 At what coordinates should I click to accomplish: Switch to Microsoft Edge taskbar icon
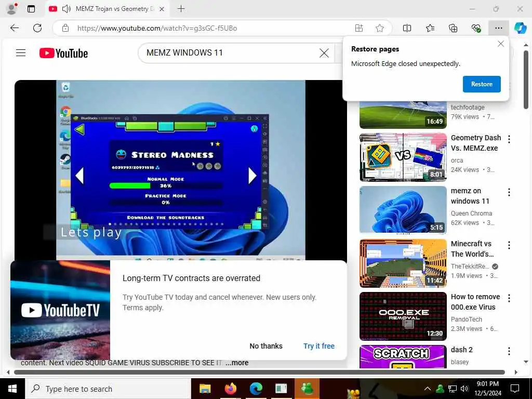(256, 389)
